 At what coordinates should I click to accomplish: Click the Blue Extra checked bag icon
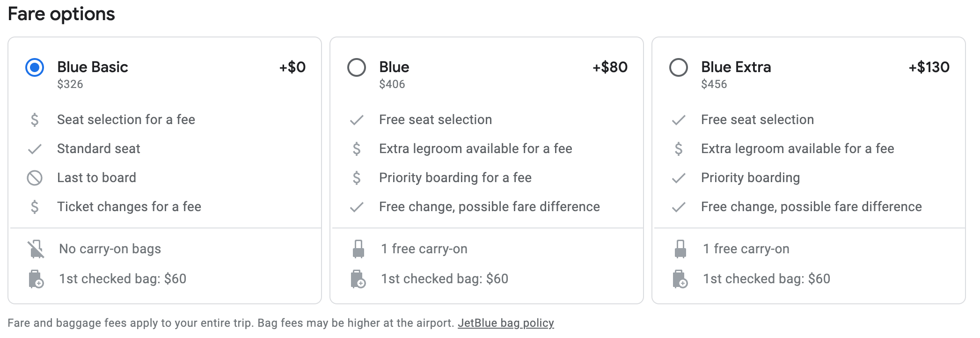(x=680, y=279)
